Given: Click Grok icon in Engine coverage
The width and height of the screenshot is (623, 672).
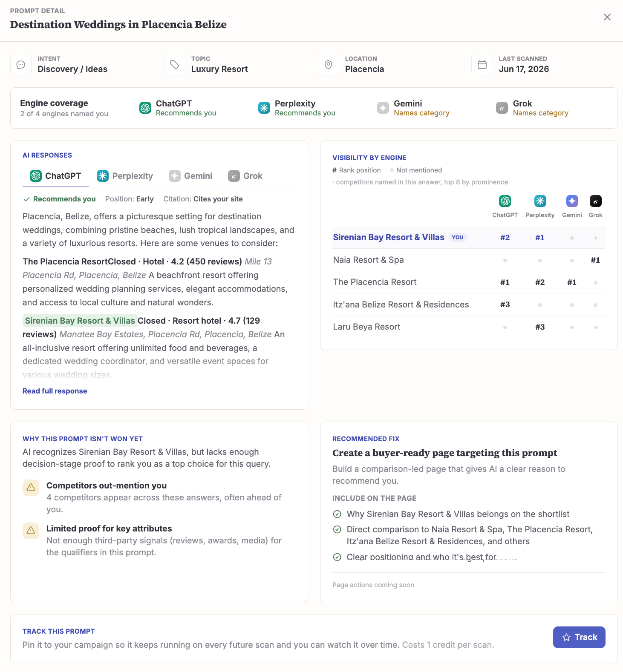Looking at the screenshot, I should [502, 108].
